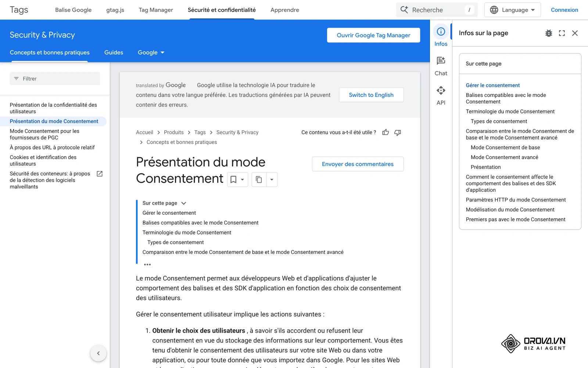Viewport: 588px width, 368px height.
Task: Open the Chat side panel tab
Action: pos(441,66)
